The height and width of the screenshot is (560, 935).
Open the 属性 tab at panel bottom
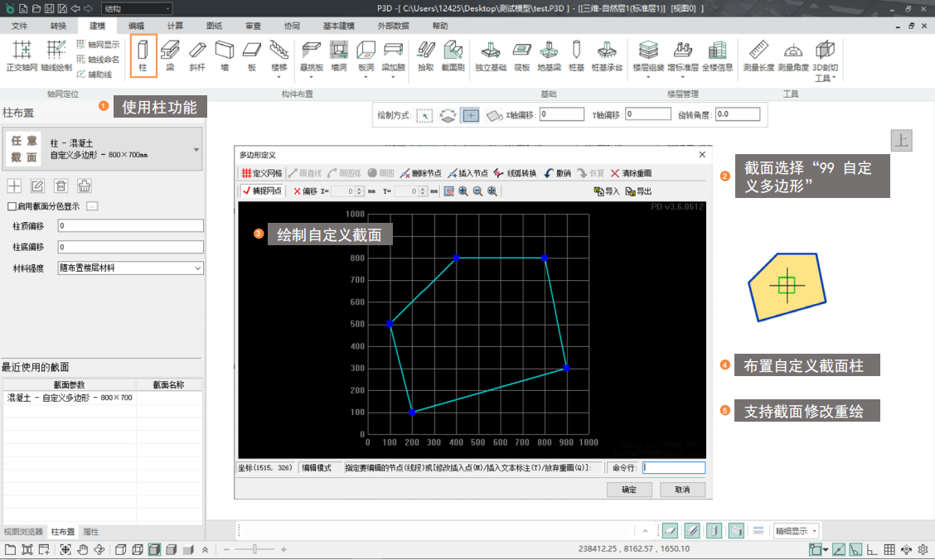(90, 532)
